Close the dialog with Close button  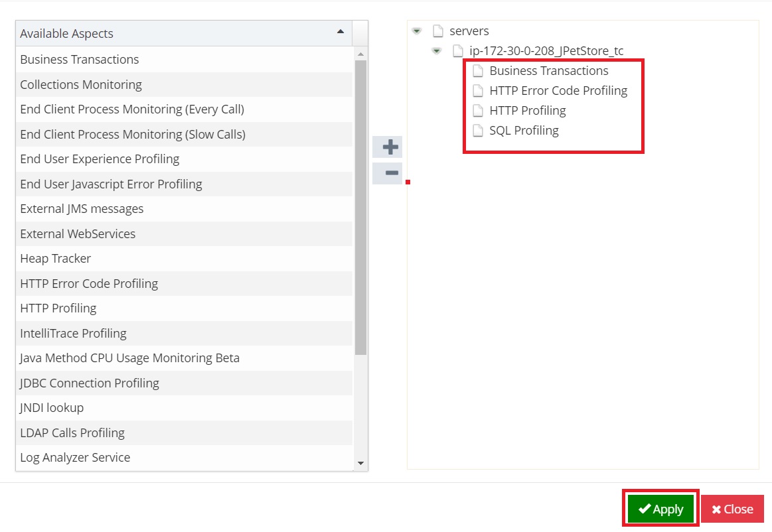733,509
